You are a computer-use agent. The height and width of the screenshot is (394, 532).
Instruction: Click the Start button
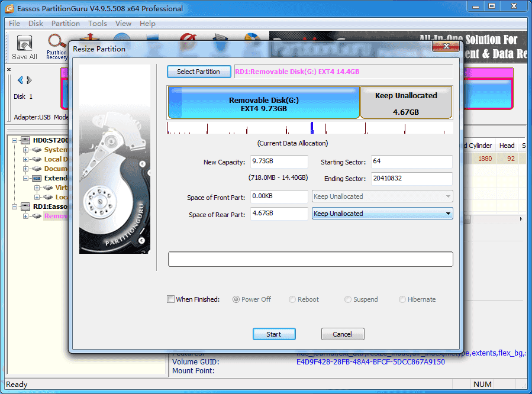tap(274, 334)
